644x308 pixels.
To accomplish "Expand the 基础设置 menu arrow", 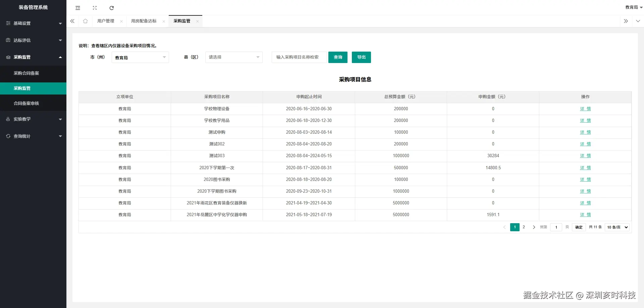I will [60, 23].
